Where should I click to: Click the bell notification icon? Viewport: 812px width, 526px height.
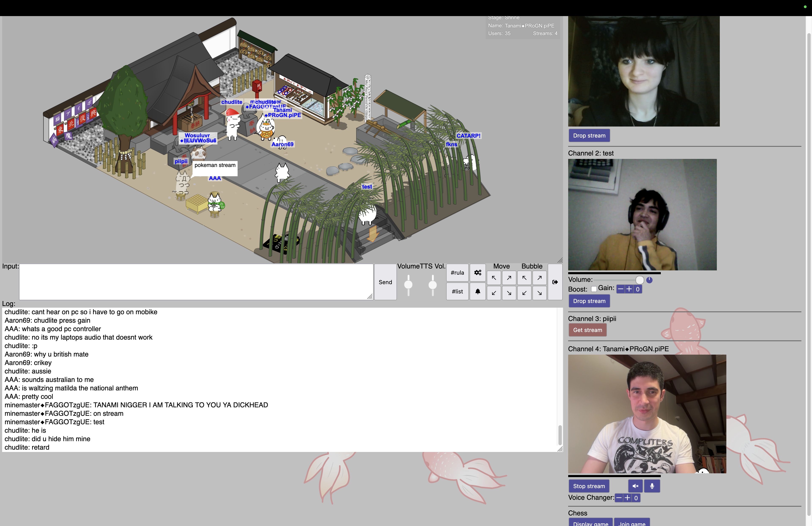point(478,292)
